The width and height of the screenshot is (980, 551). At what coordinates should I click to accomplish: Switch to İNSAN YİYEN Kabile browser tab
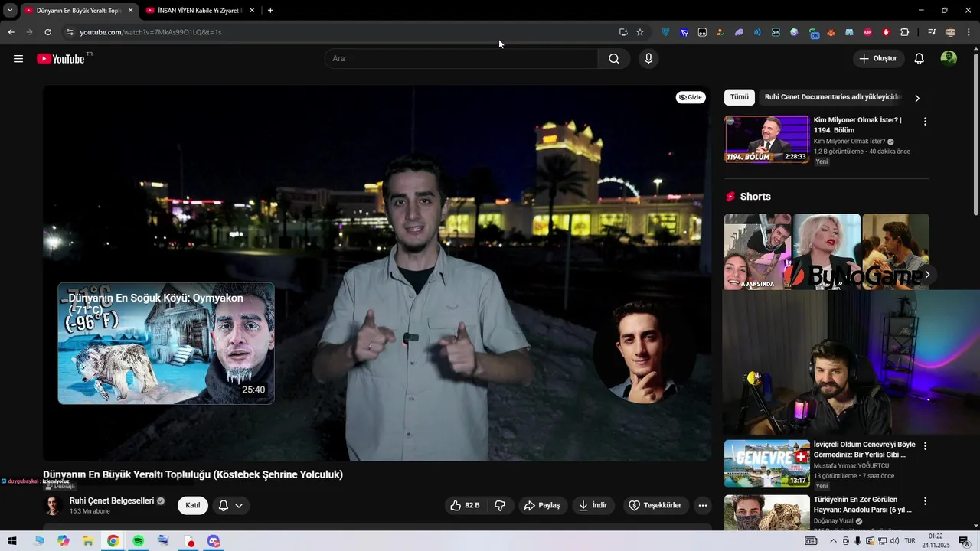pyautogui.click(x=199, y=11)
